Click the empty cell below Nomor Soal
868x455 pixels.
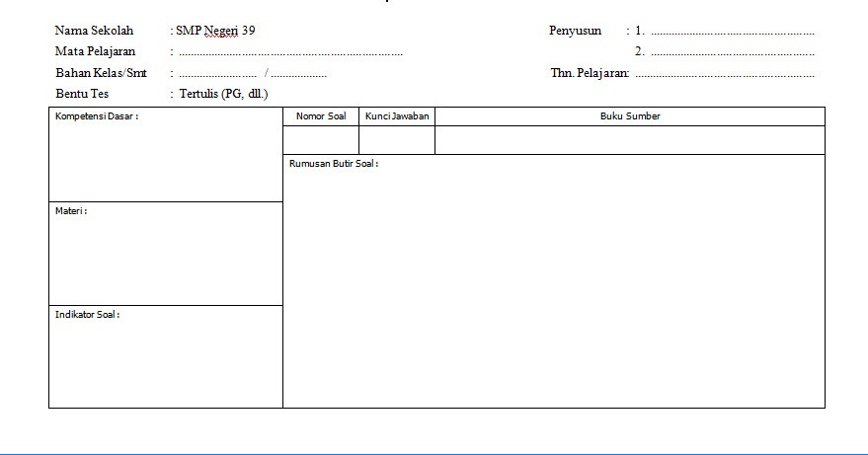click(x=321, y=140)
